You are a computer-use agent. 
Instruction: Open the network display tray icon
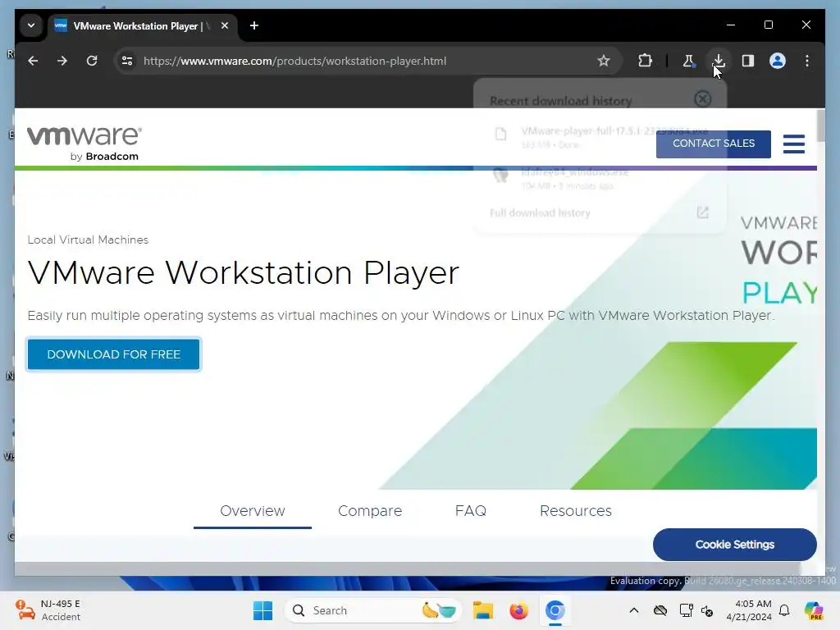(686, 610)
